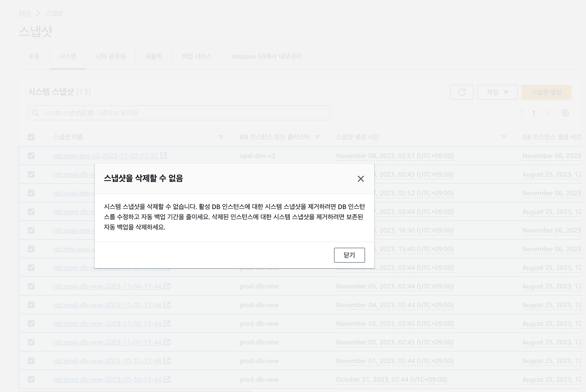Go to previous page arrow in pagination
Screen dimensions: 586x392
pos(521,113)
